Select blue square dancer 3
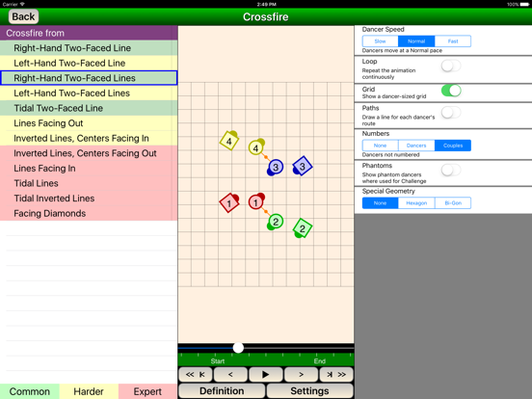 302,166
